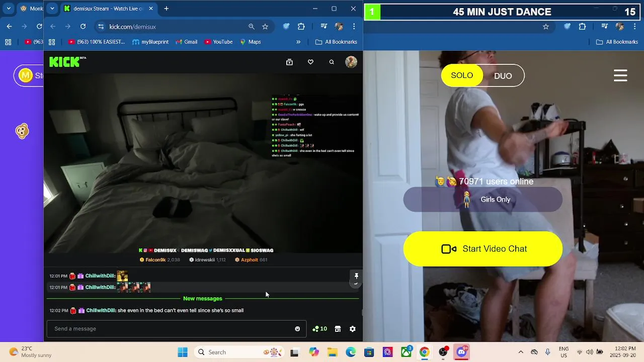Open the Kick profile avatar menu
The width and height of the screenshot is (644, 362).
(351, 62)
